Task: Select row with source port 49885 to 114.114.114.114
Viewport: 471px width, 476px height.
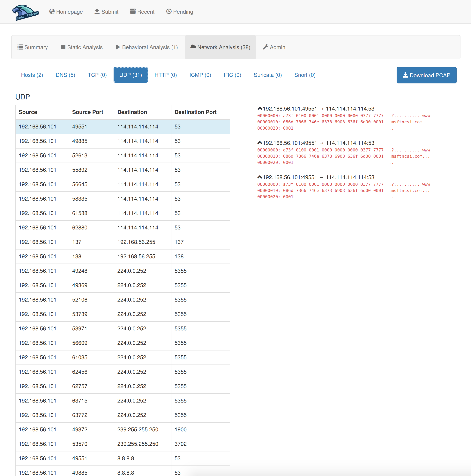Action: pos(122,141)
